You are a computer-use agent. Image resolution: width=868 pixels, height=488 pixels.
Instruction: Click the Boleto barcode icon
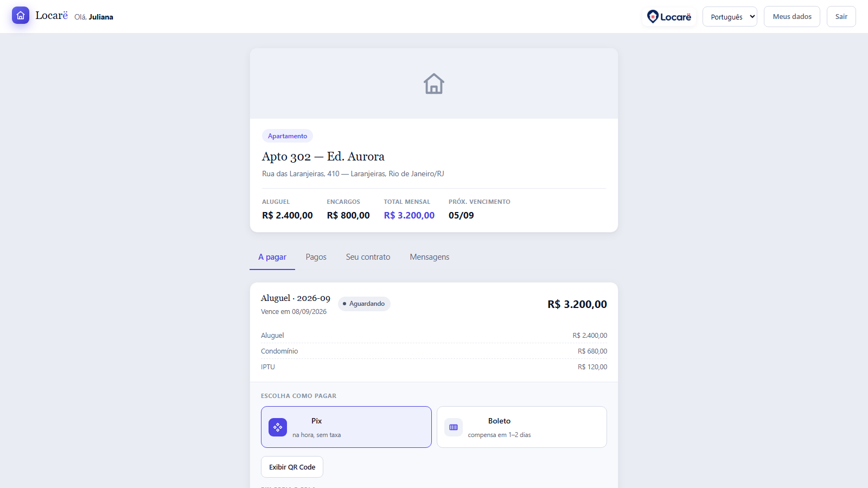click(x=454, y=427)
